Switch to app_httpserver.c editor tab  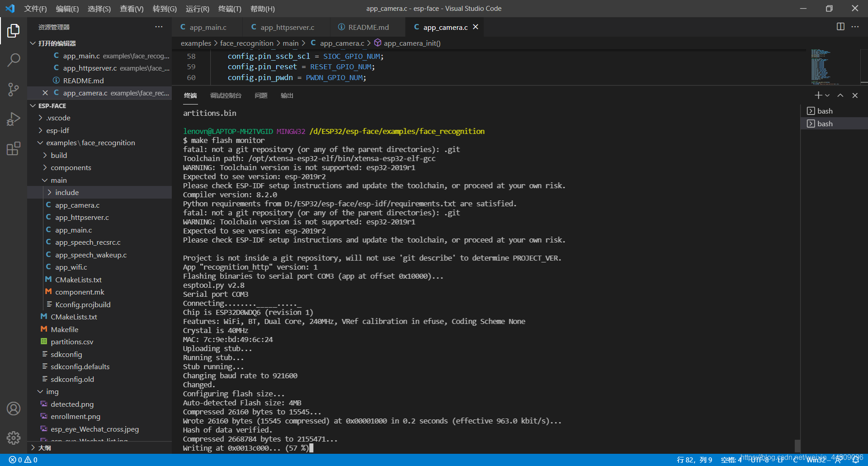pyautogui.click(x=287, y=27)
